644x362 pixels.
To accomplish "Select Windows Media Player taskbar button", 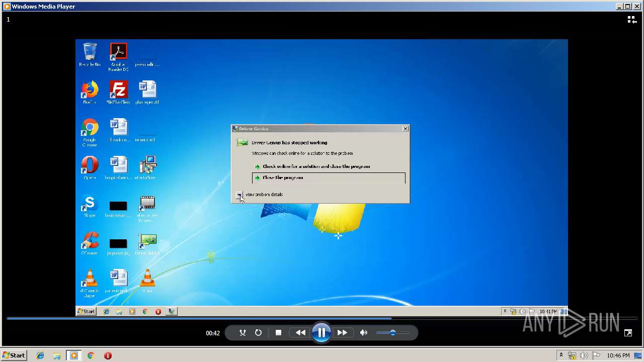I will pyautogui.click(x=74, y=355).
